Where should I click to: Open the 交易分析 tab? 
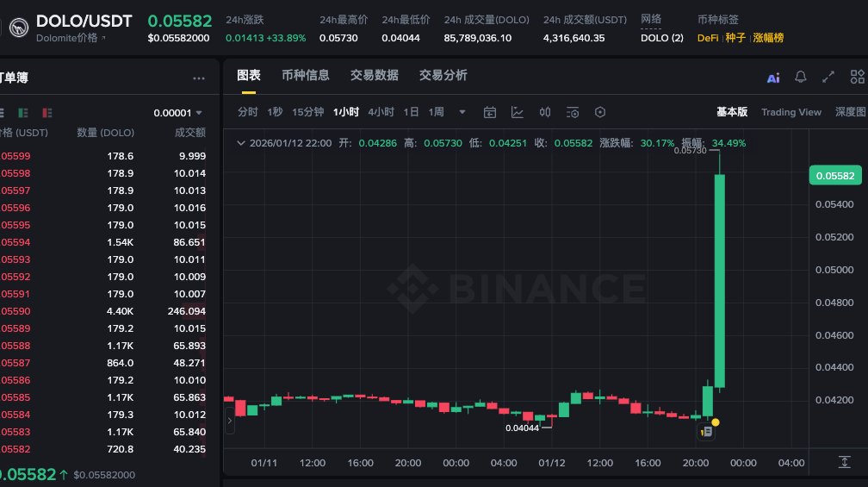point(443,75)
